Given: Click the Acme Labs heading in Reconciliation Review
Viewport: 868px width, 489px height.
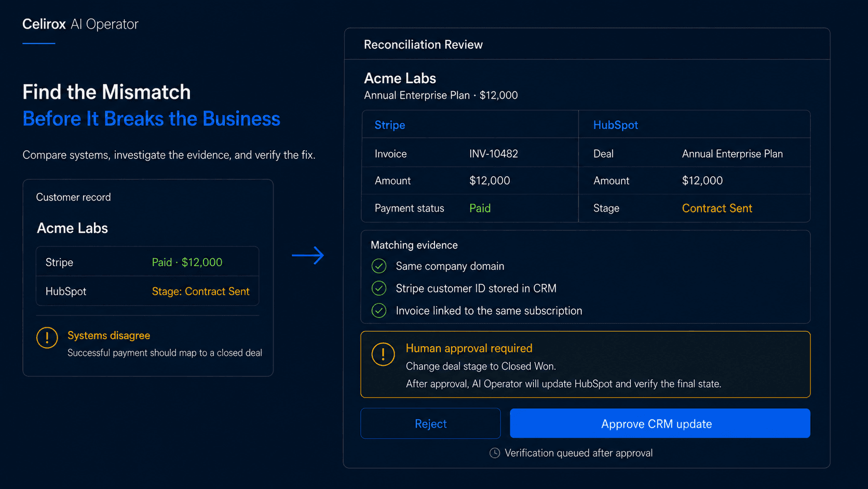Looking at the screenshot, I should coord(400,78).
